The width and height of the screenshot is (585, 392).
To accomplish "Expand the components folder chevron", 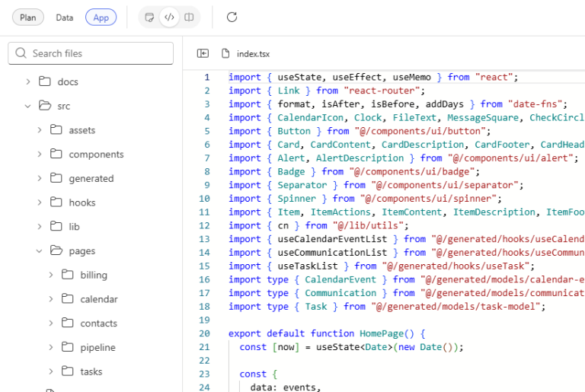I will tap(40, 155).
